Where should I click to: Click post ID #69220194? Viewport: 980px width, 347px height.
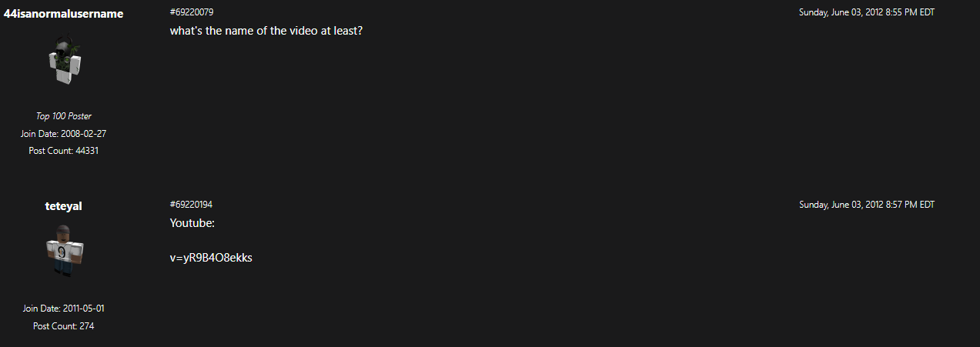tap(191, 205)
